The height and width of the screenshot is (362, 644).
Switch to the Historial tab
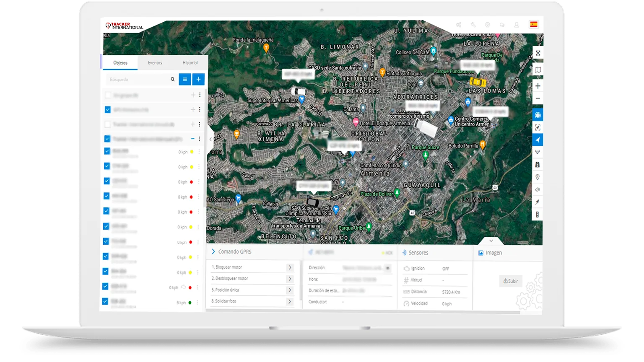[x=190, y=62]
